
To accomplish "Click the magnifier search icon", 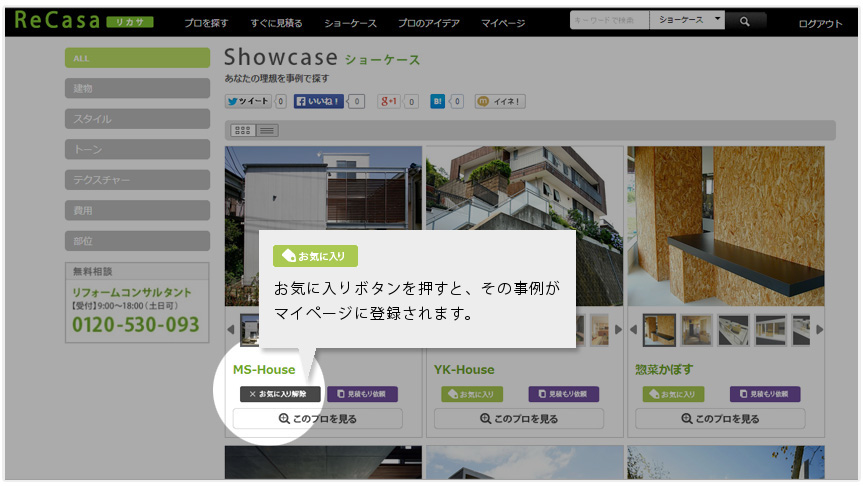I will click(745, 21).
